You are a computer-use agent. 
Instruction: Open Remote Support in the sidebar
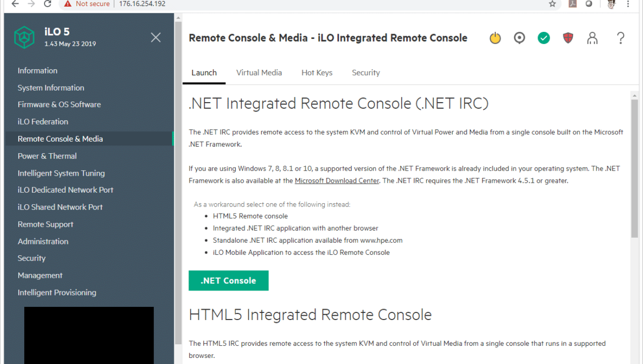pos(46,225)
